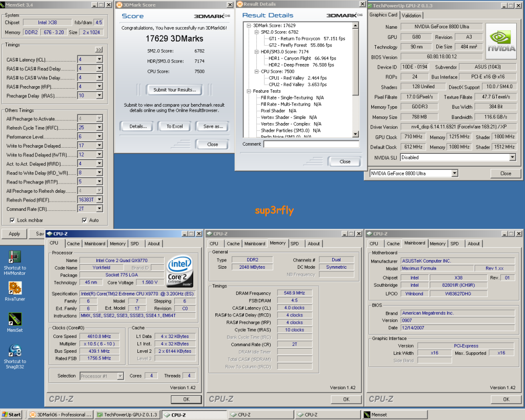
Task: Launch MemSet from the desktop icon
Action: point(14,319)
